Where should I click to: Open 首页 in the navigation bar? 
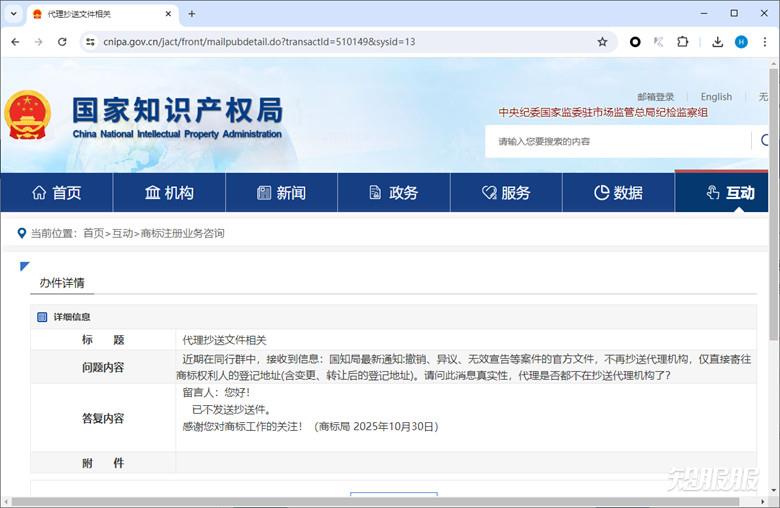coord(57,193)
